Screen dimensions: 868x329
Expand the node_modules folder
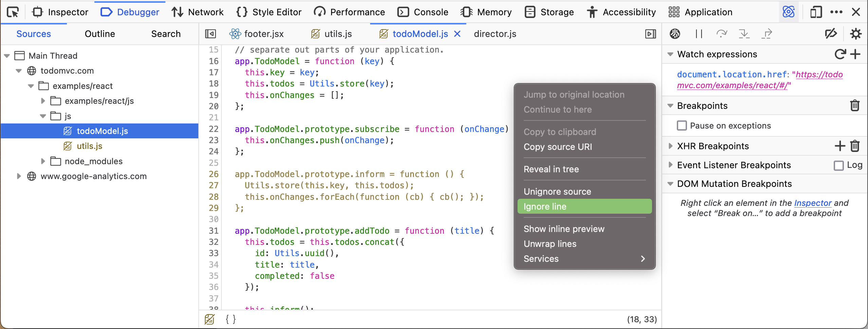tap(43, 161)
